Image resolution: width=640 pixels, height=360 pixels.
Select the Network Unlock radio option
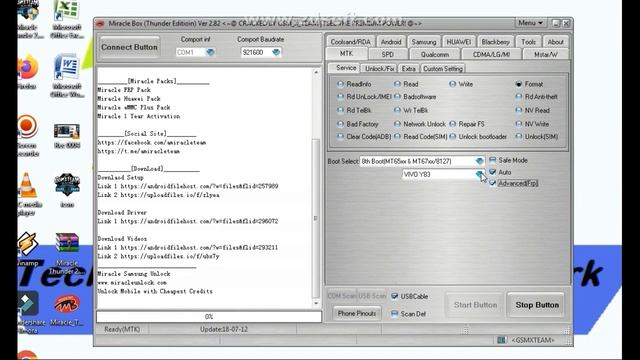[x=420, y=124]
